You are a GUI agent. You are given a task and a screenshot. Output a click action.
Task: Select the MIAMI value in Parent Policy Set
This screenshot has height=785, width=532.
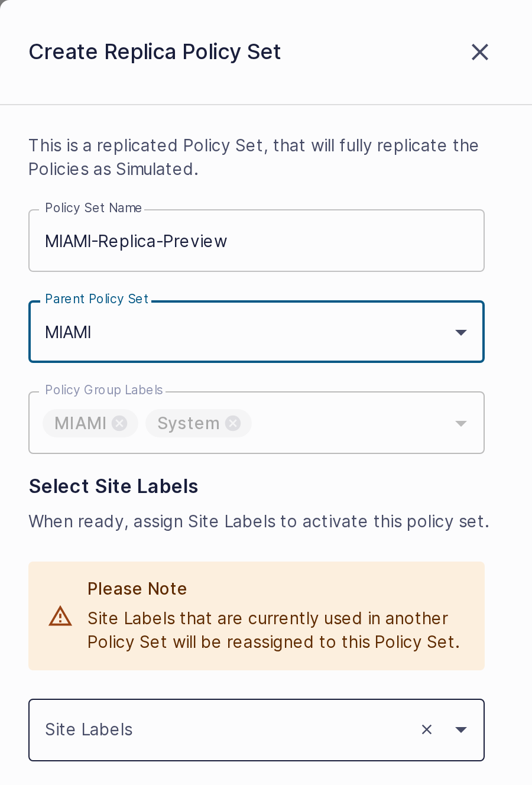(x=68, y=332)
